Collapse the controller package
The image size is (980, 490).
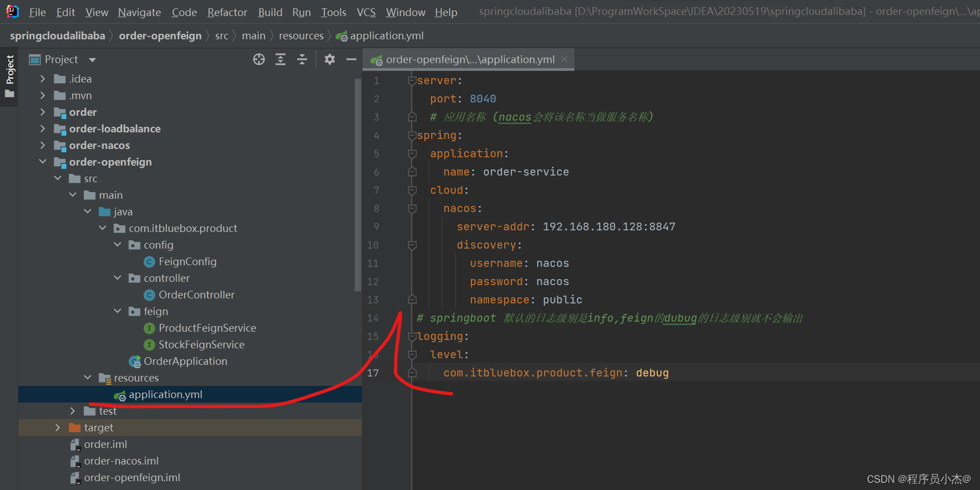click(118, 278)
